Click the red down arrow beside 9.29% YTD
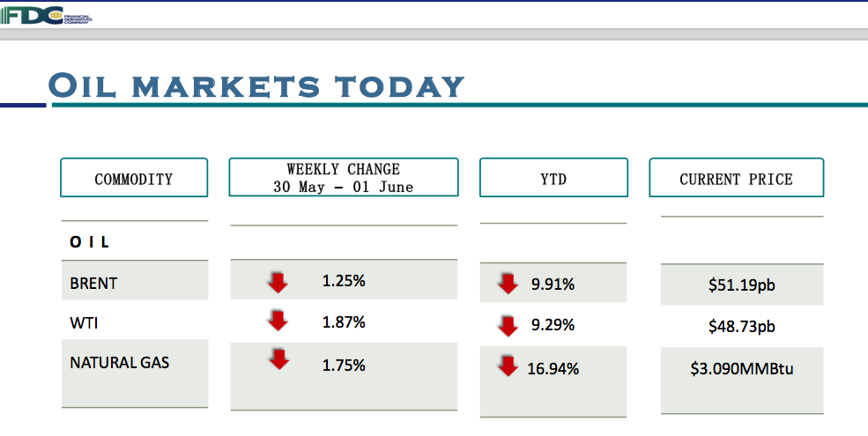 click(x=508, y=325)
